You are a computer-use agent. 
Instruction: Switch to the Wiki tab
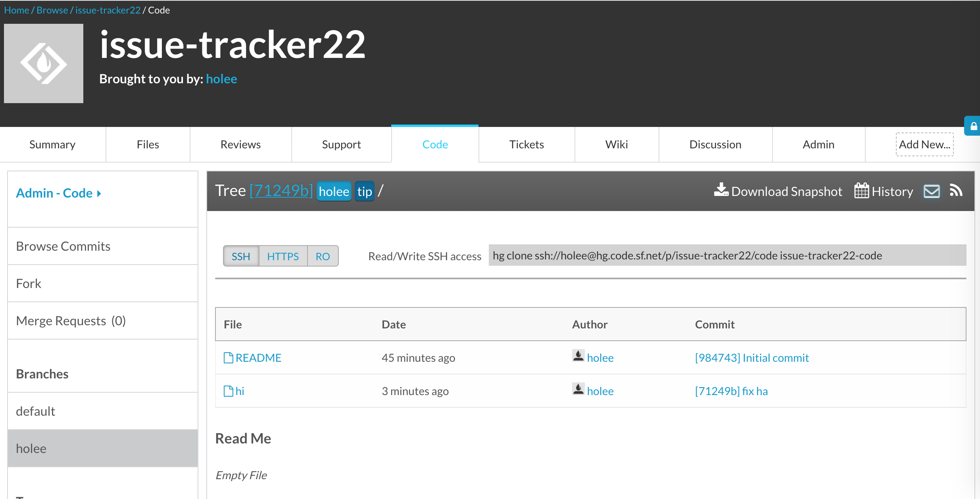pyautogui.click(x=616, y=144)
